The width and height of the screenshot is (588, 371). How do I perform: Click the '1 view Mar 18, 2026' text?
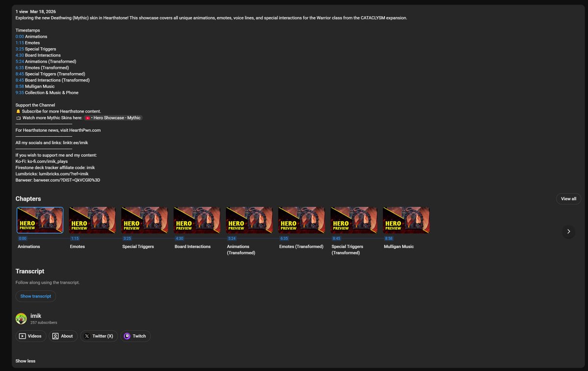click(x=36, y=11)
